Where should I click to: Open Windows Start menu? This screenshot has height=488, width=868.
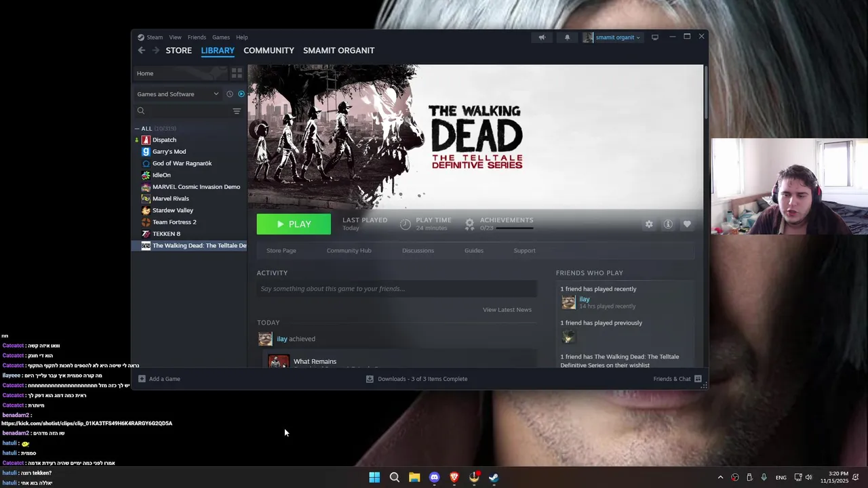pos(374,477)
